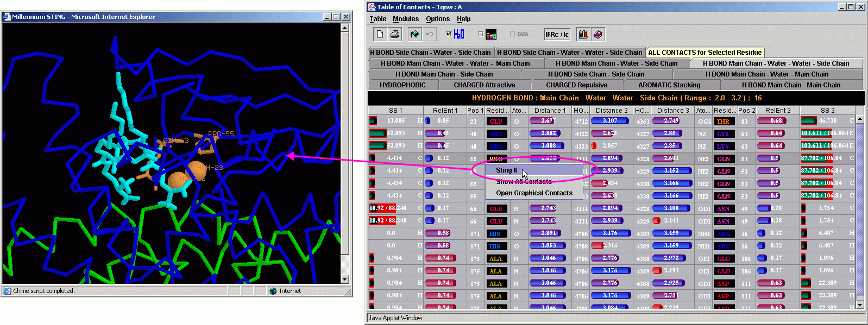Click the PRO-55 label in molecule viewer
Screen dimensions: 868x325
[x=221, y=134]
